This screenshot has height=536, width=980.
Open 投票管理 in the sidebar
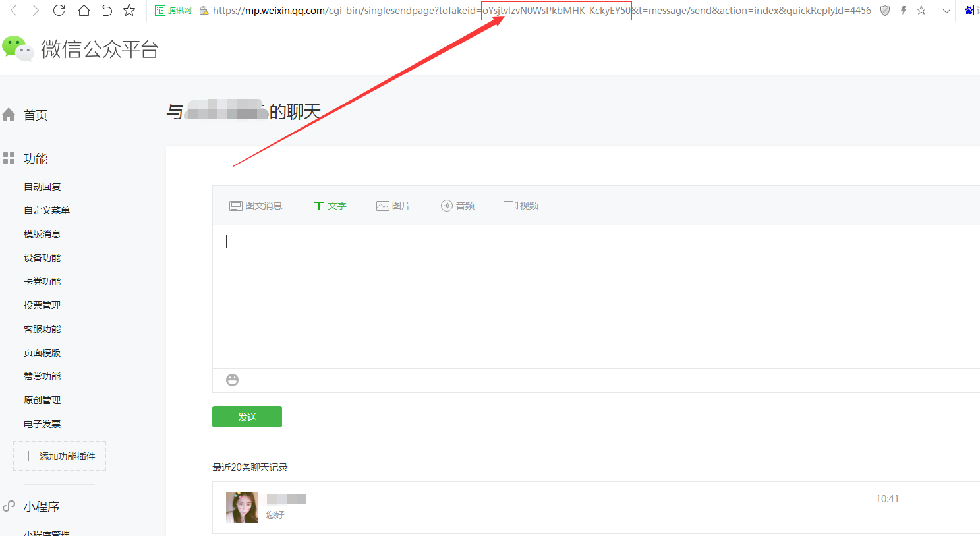pos(42,305)
